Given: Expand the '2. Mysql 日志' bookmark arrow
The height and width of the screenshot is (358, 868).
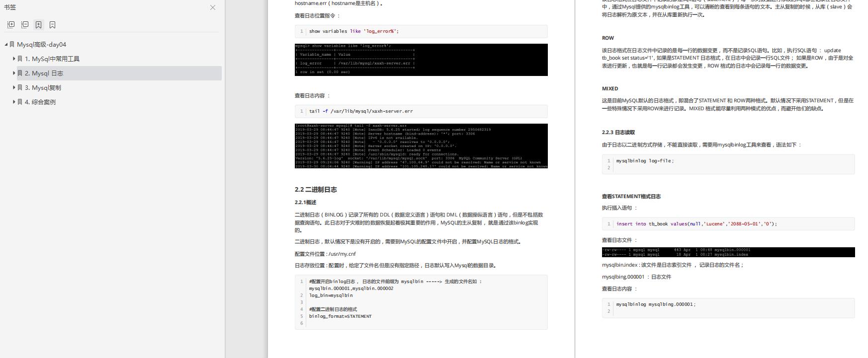Looking at the screenshot, I should pos(14,73).
